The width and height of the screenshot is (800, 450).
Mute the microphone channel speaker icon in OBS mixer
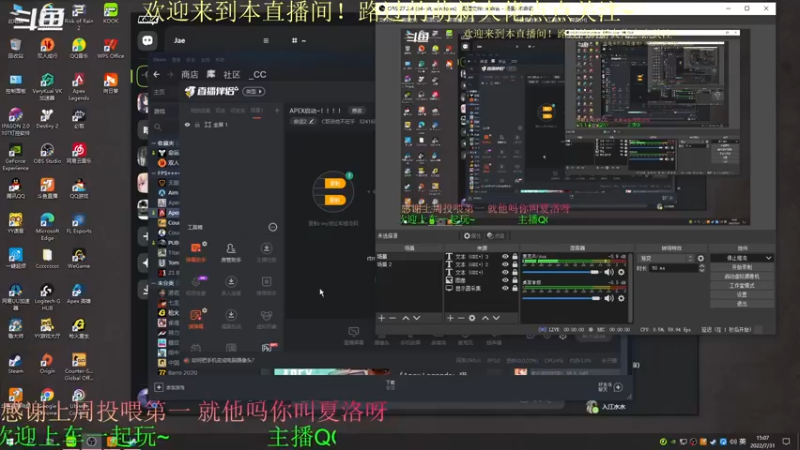609,272
